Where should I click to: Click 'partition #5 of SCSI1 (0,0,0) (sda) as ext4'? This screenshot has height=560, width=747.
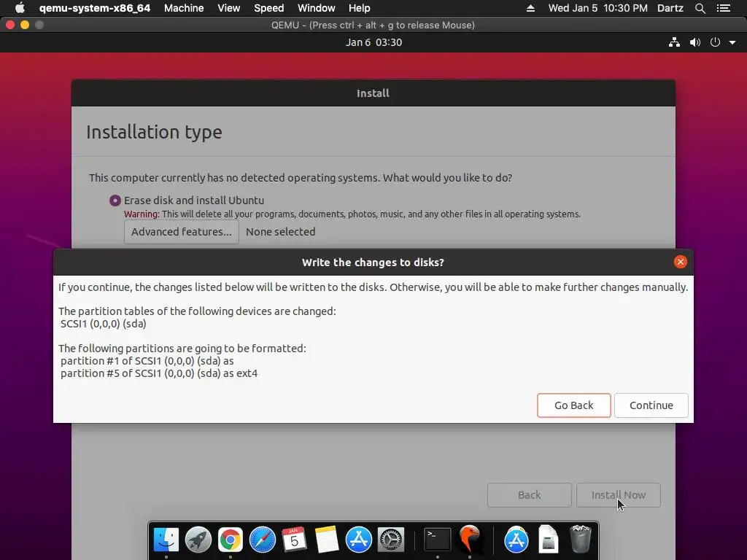pyautogui.click(x=159, y=373)
